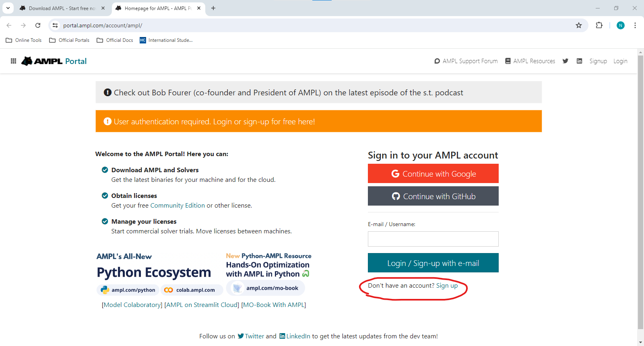
Task: Go back with the browser back arrow
Action: (9, 25)
